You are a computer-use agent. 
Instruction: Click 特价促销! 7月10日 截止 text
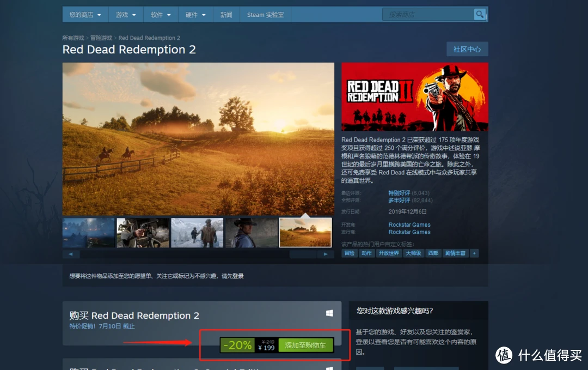click(x=102, y=326)
